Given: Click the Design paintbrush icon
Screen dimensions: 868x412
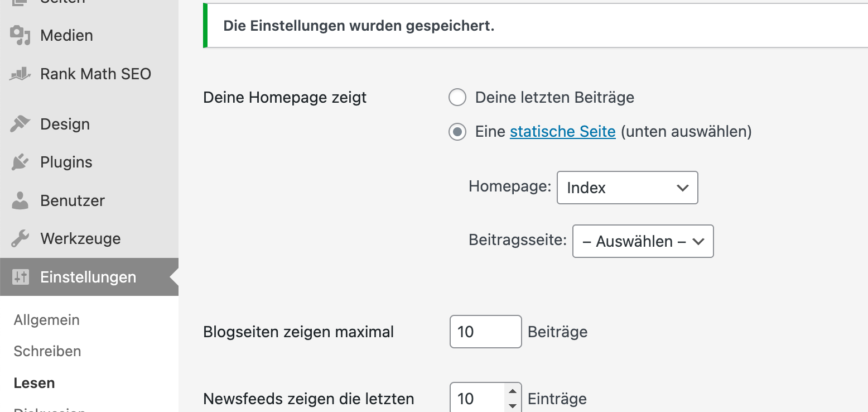Looking at the screenshot, I should [20, 124].
